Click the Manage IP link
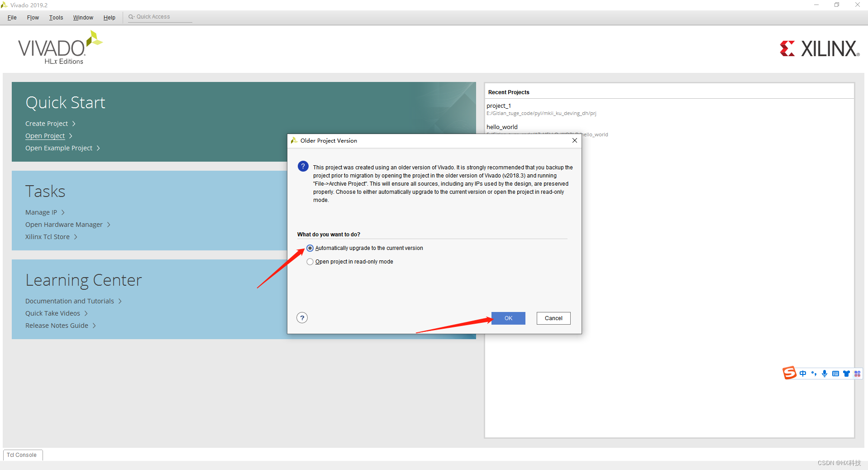 click(x=41, y=212)
